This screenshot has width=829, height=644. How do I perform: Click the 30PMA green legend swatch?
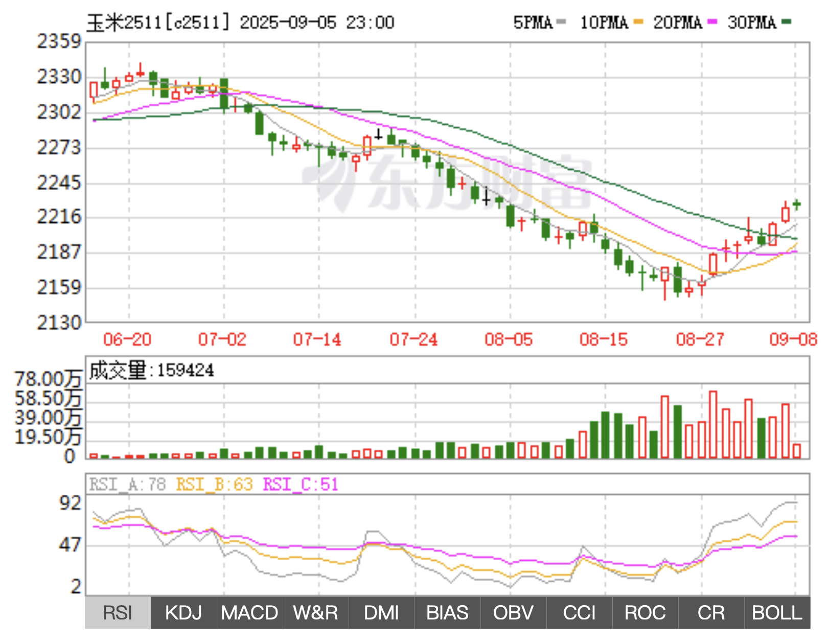787,22
